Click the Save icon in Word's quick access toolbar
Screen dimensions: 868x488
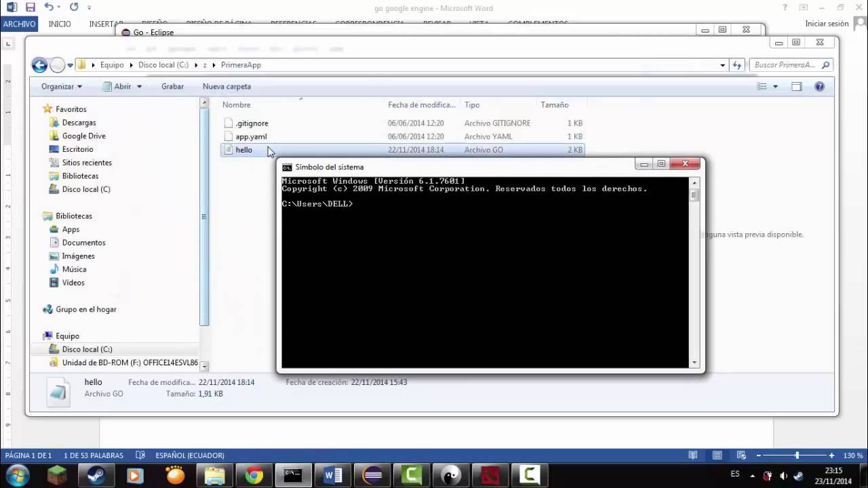pos(30,7)
